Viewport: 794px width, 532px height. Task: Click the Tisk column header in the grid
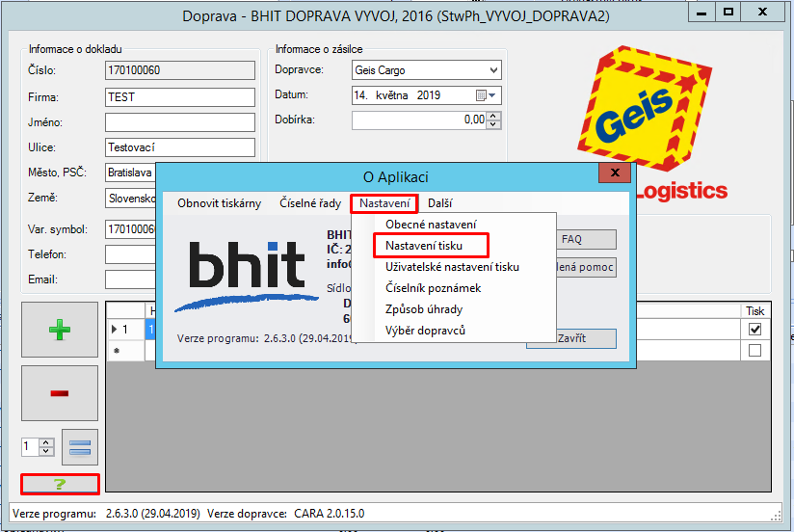754,310
